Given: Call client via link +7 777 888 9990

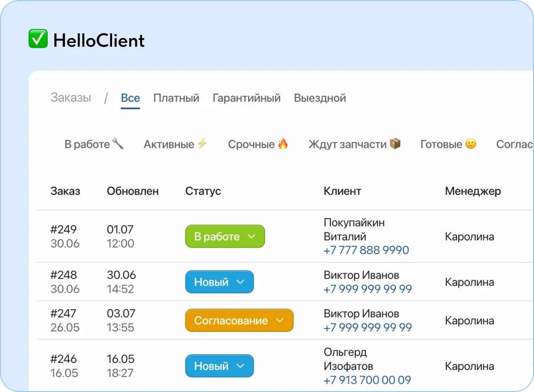Looking at the screenshot, I should click(366, 250).
